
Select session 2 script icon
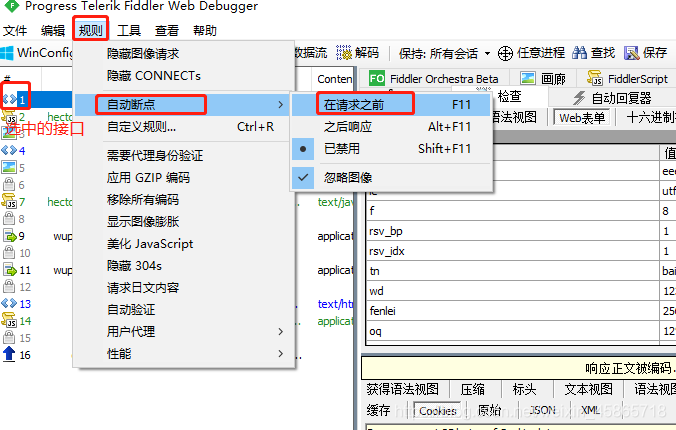9,116
